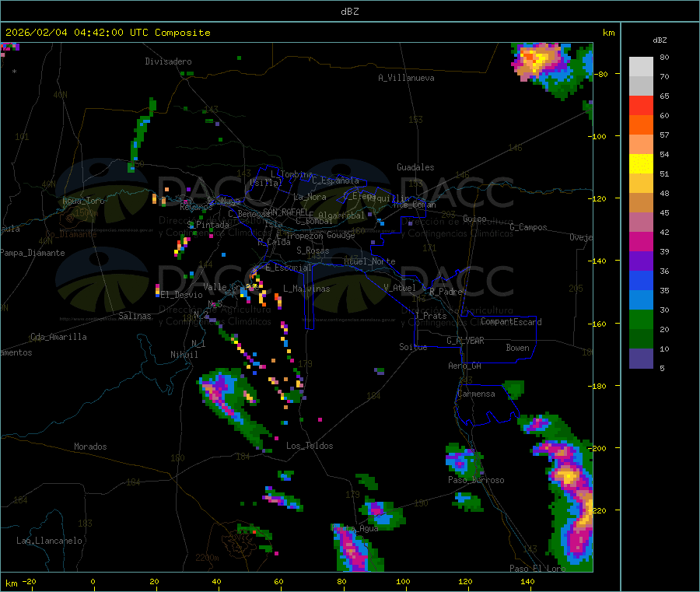Click the Cda_Amarilla place label
The width and height of the screenshot is (700, 592).
58,337
